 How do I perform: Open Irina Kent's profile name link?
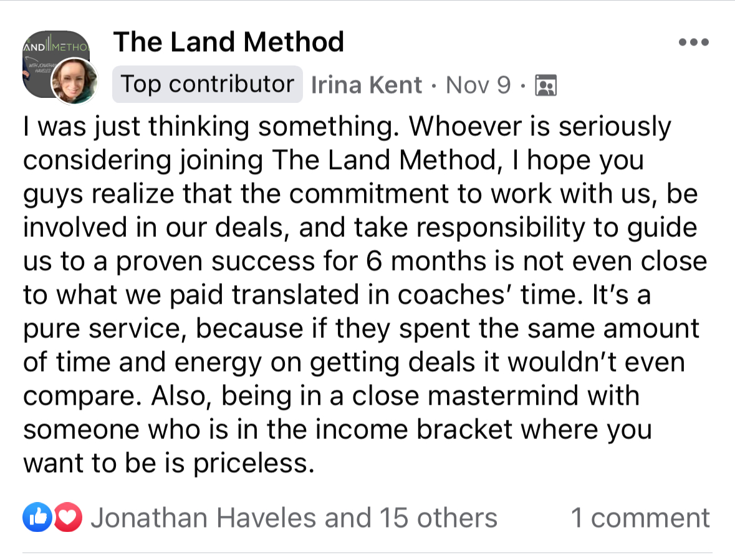[x=367, y=85]
